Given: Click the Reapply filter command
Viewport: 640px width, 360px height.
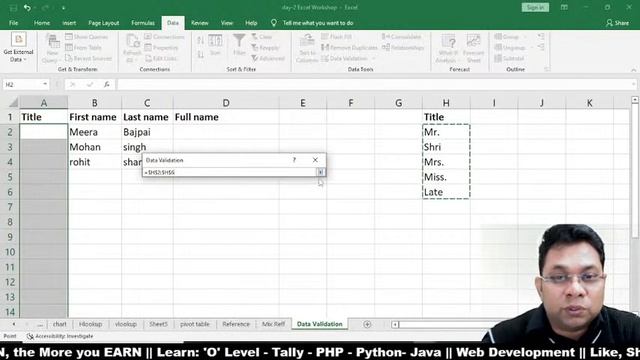Looking at the screenshot, I should point(265,47).
